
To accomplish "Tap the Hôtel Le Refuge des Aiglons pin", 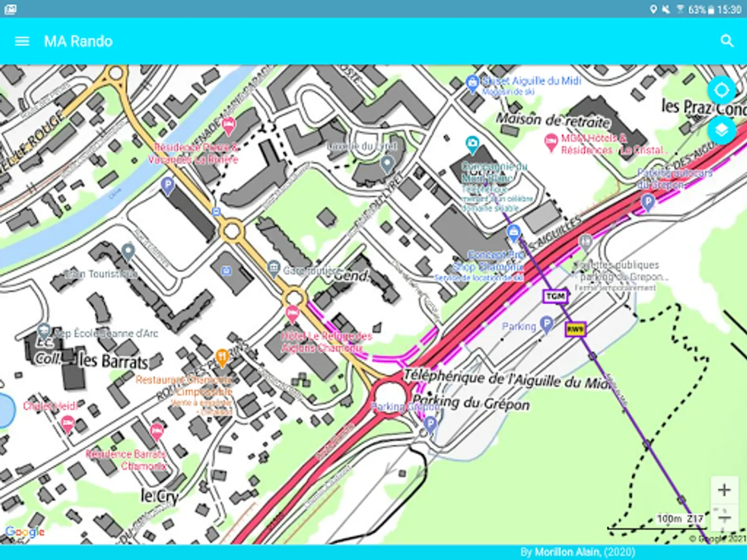I will [x=293, y=315].
